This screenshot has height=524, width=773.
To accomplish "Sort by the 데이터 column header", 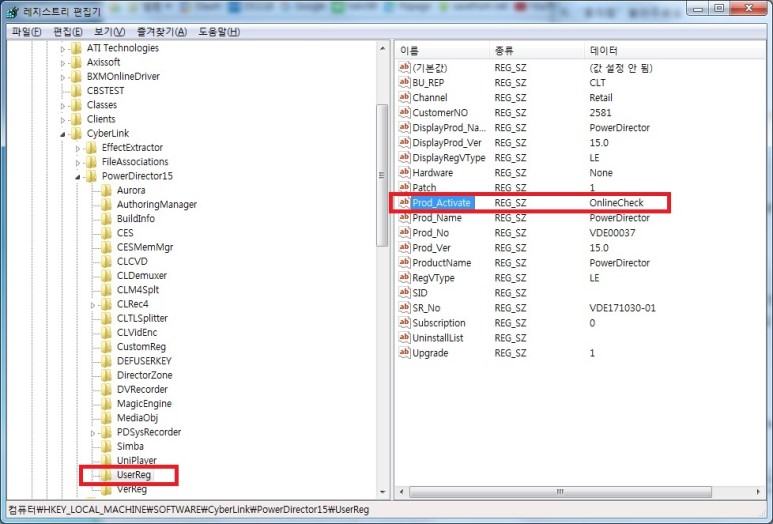I will 675,50.
